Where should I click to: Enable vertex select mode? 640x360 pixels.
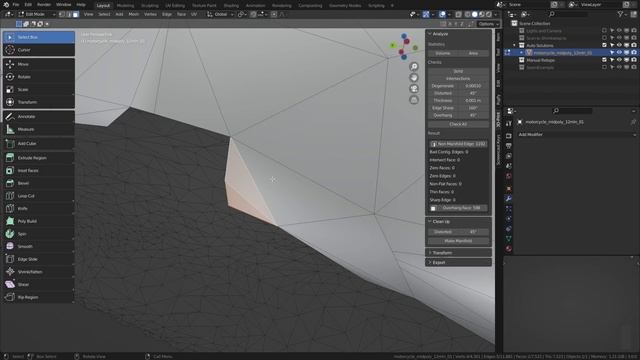[62, 14]
